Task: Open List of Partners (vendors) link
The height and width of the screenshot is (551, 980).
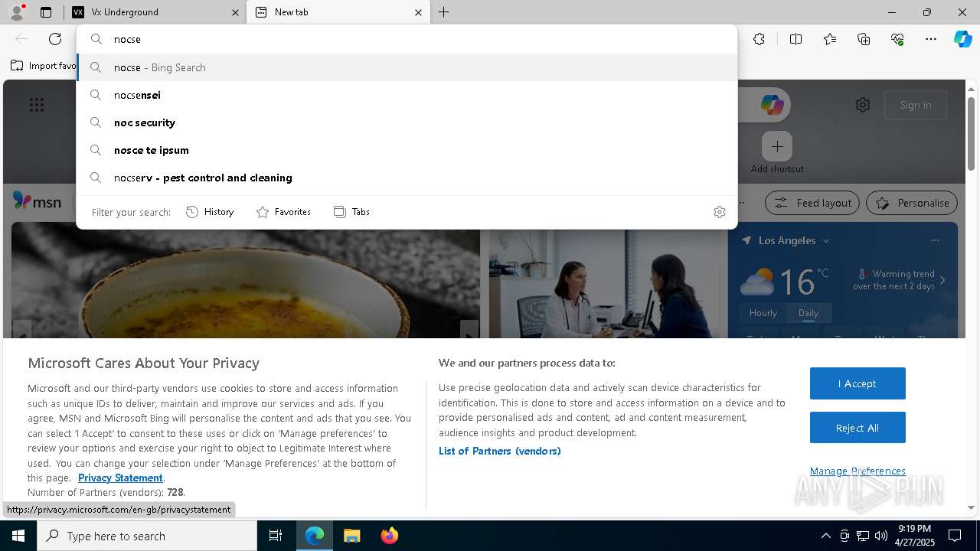Action: click(x=500, y=451)
